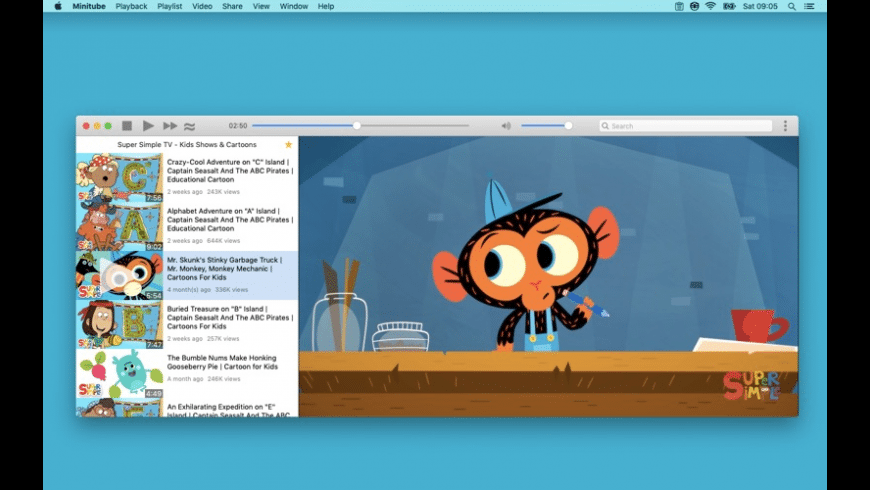
Task: Toggle the star to subscribe to Super Simple TV
Action: point(289,144)
